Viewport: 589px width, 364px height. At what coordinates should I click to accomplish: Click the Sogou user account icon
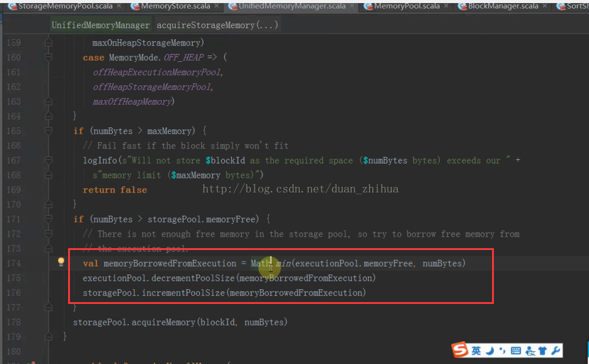[530, 351]
